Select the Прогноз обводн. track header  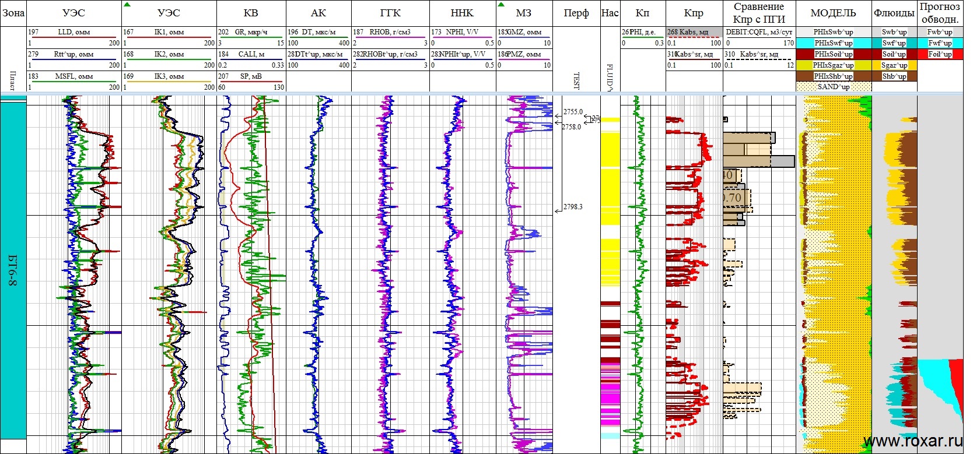point(940,13)
